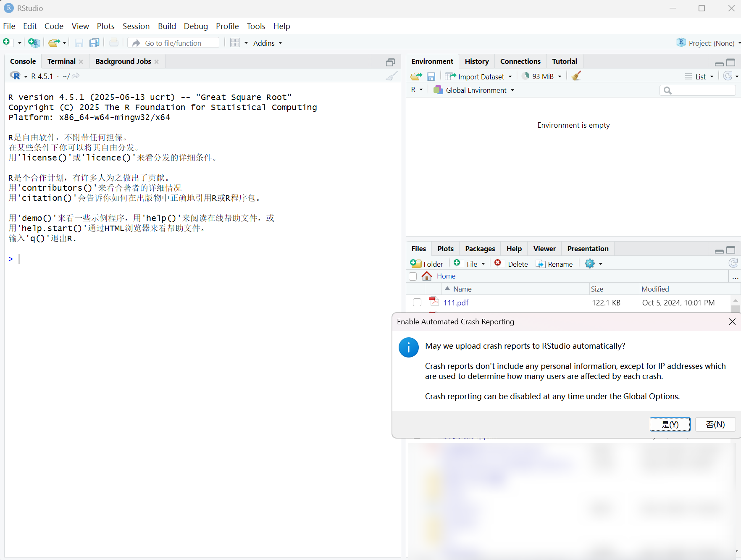Click the Files pane scrollbar up arrow
741x560 pixels.
pyautogui.click(x=736, y=300)
